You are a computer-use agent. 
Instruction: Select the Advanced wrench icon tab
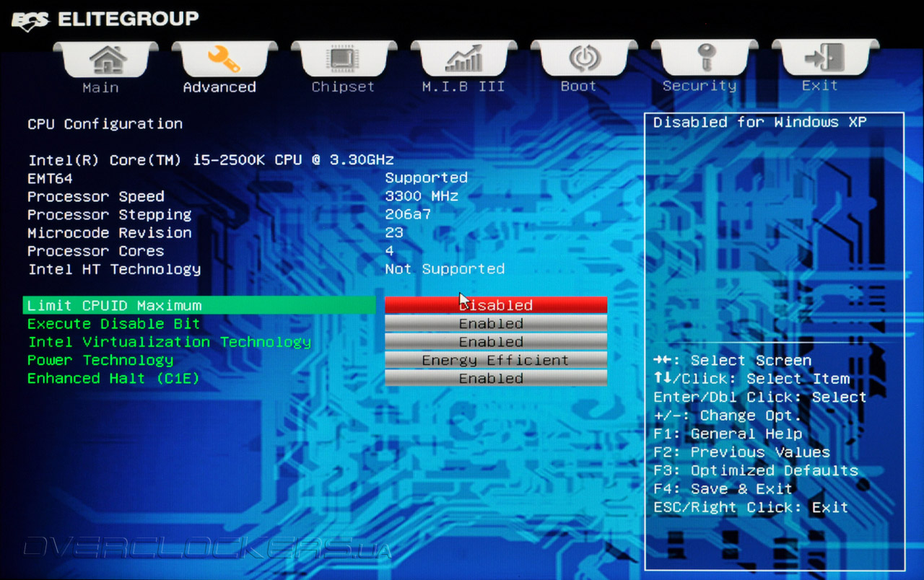coord(225,58)
